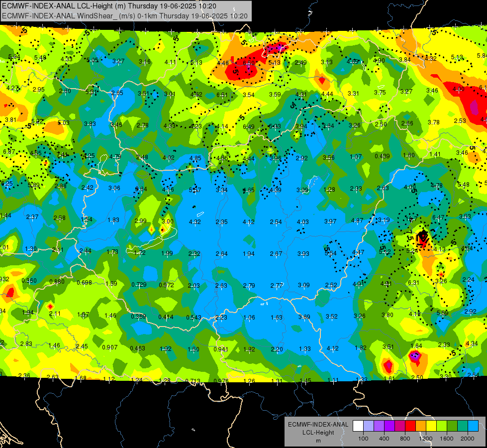Viewport: 487px width, 448px height.
Task: Click the LCL-Height (m) header line
Action: click(x=109, y=6)
